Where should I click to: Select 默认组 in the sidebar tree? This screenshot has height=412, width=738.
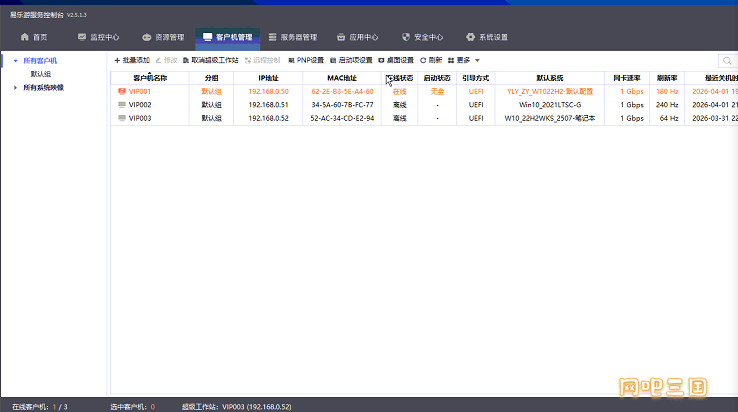(x=41, y=74)
